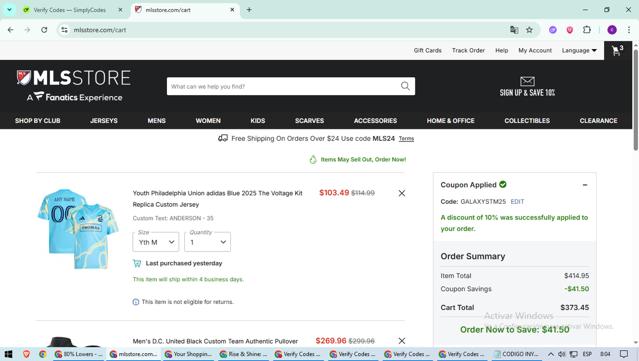Click the Coupon Savings -$41.50 value
Screen dimensions: 639x361
[577, 289]
